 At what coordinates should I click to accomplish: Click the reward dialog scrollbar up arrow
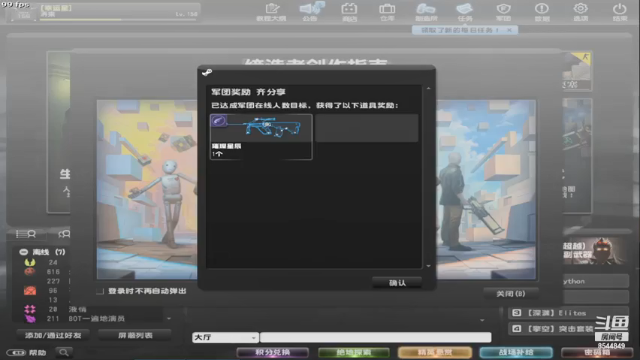click(x=428, y=88)
